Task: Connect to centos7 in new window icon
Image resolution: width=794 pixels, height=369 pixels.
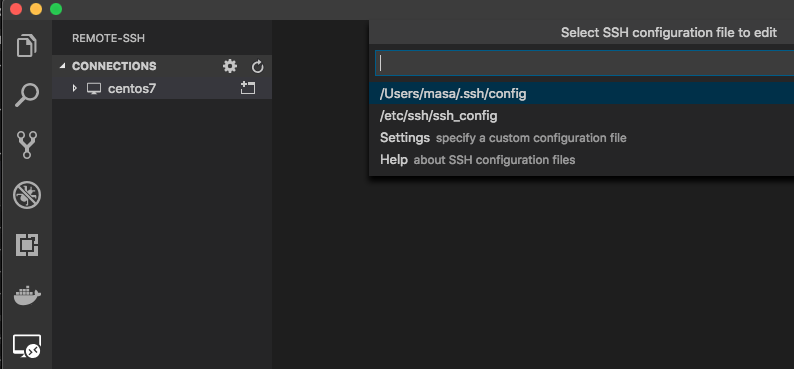Action: [x=248, y=88]
